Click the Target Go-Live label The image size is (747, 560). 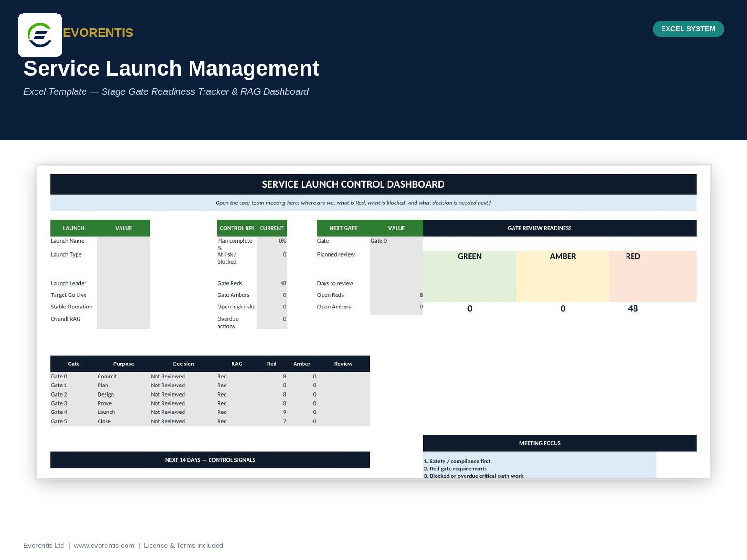click(x=69, y=295)
